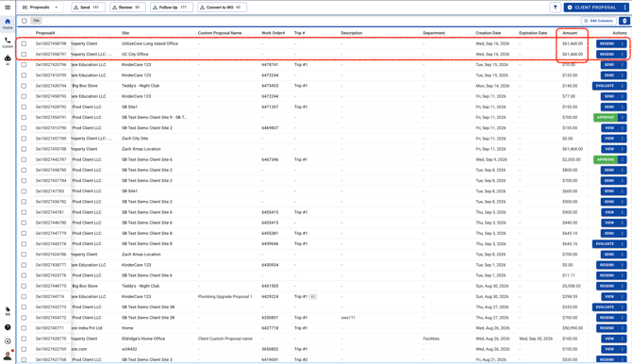This screenshot has height=364, width=632.
Task: Resend the UtilizeCore Long Island Office proposal
Action: tap(607, 43)
